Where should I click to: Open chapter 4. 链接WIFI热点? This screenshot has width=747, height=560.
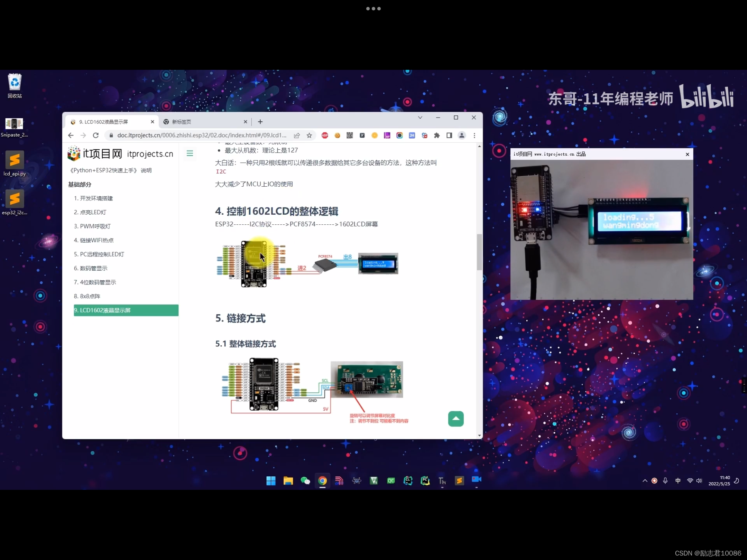point(93,240)
